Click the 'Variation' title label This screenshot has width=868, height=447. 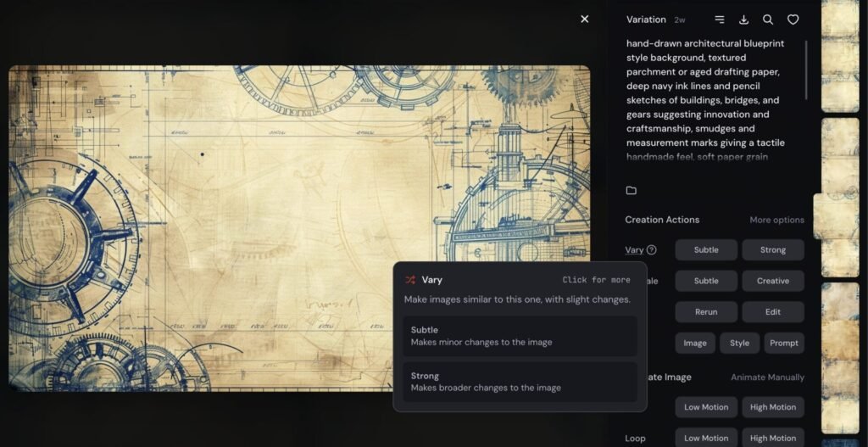point(646,20)
